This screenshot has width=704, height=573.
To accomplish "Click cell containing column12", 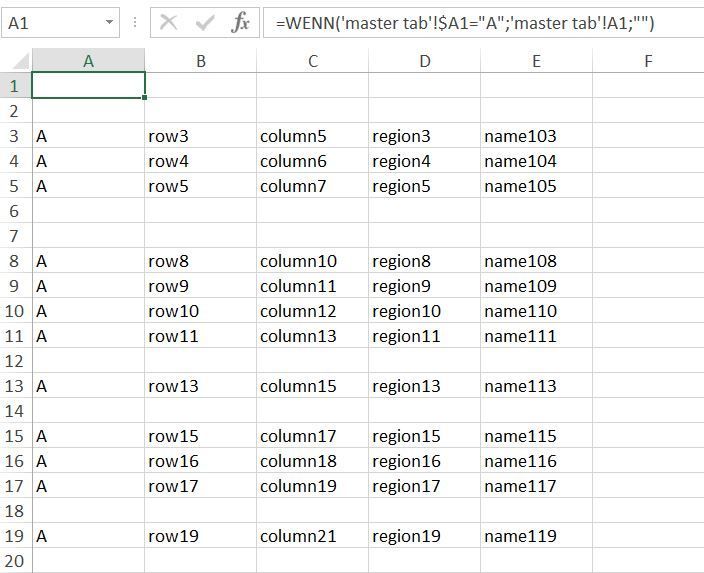I will coord(312,311).
